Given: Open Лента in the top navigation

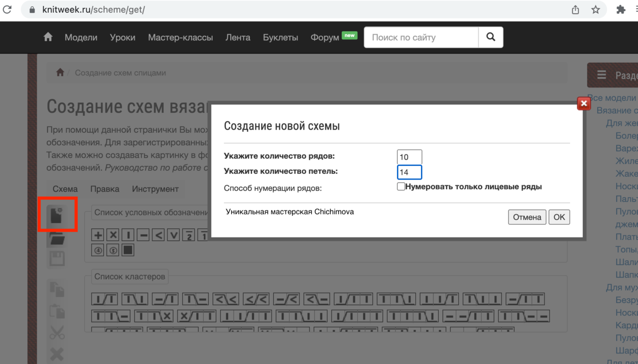Looking at the screenshot, I should (x=238, y=37).
